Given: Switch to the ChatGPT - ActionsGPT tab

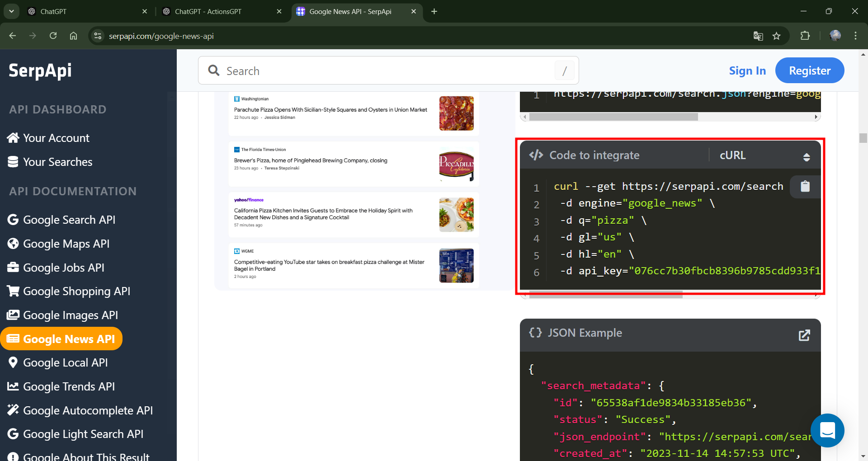Looking at the screenshot, I should click(222, 11).
